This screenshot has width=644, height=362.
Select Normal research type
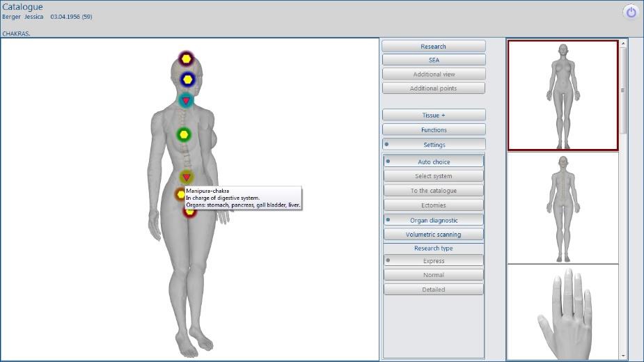pos(434,275)
